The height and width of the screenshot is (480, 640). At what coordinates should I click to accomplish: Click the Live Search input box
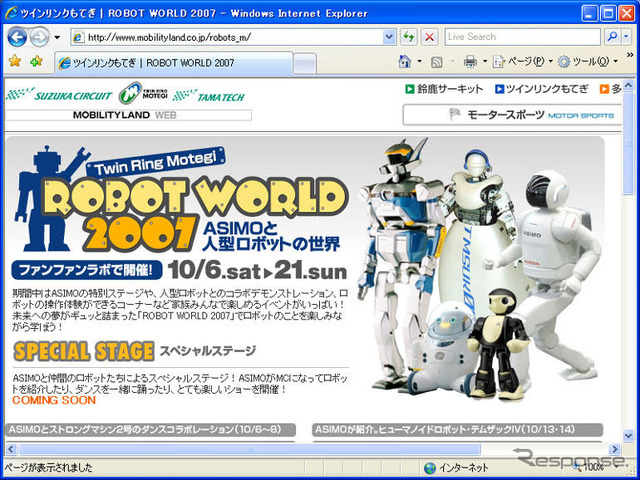click(x=522, y=37)
